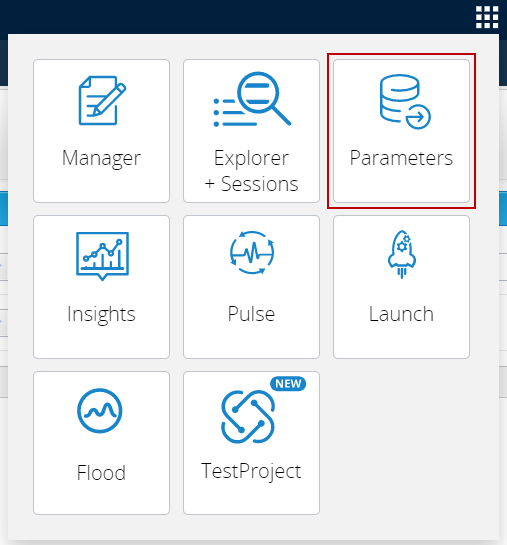
Task: Open the Insights chart icon
Action: [102, 256]
